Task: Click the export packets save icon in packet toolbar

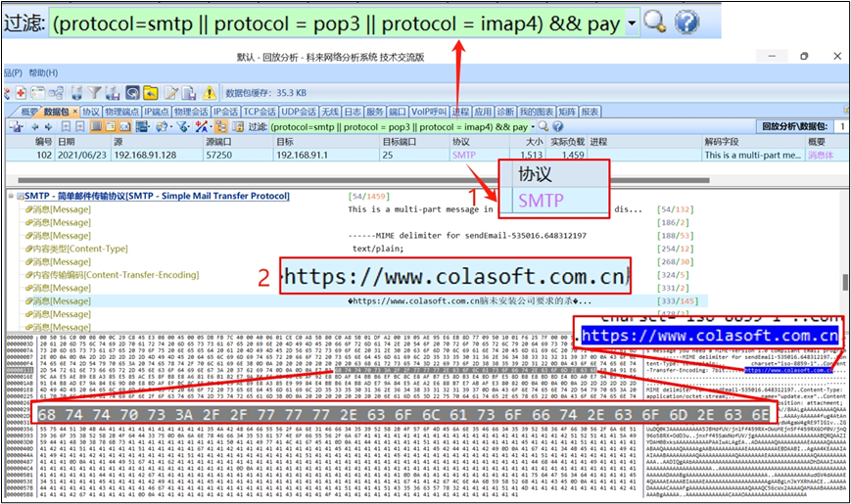Action: point(15,126)
